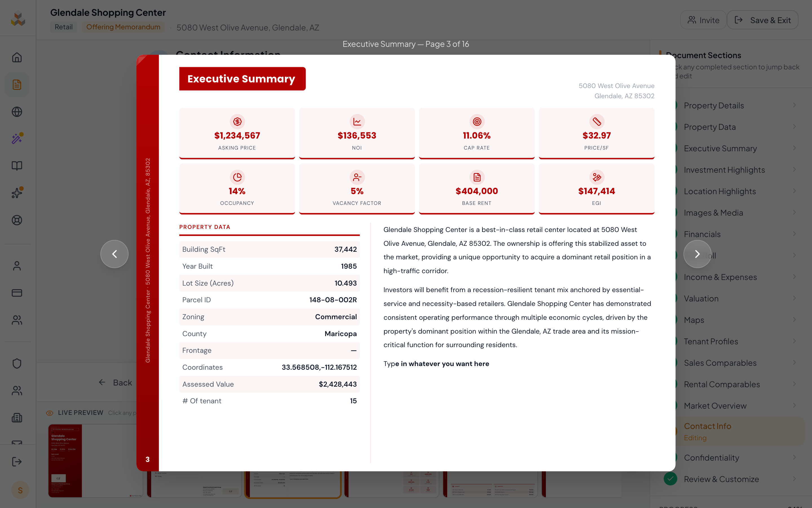Click the Assessed Value $2,428,443
The image size is (812, 508).
click(337, 384)
